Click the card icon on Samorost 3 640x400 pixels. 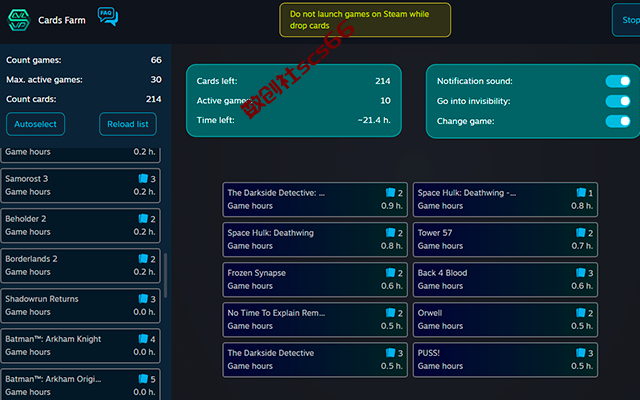(143, 178)
